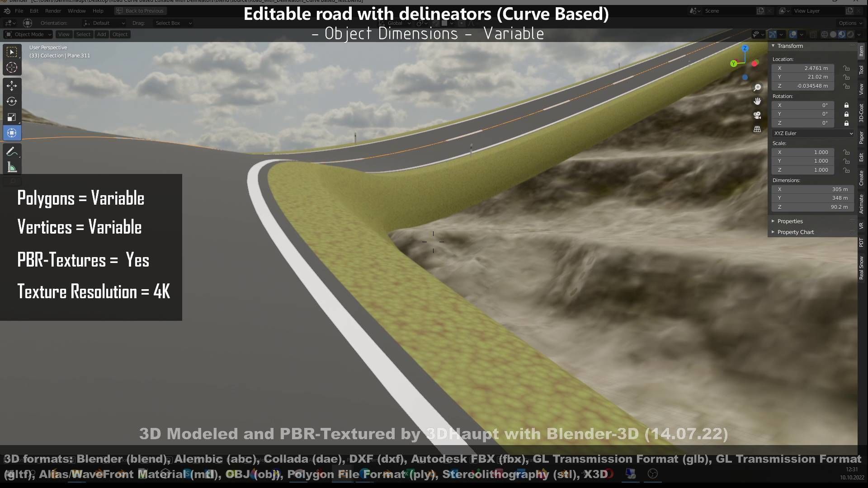The width and height of the screenshot is (868, 488).
Task: Open the viewport Add menu
Action: pyautogui.click(x=101, y=34)
